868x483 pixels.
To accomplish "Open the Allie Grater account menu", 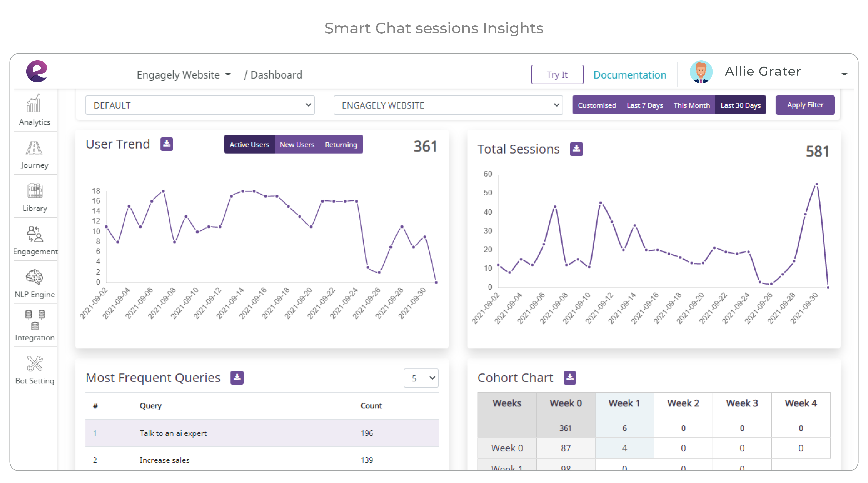I will click(763, 71).
